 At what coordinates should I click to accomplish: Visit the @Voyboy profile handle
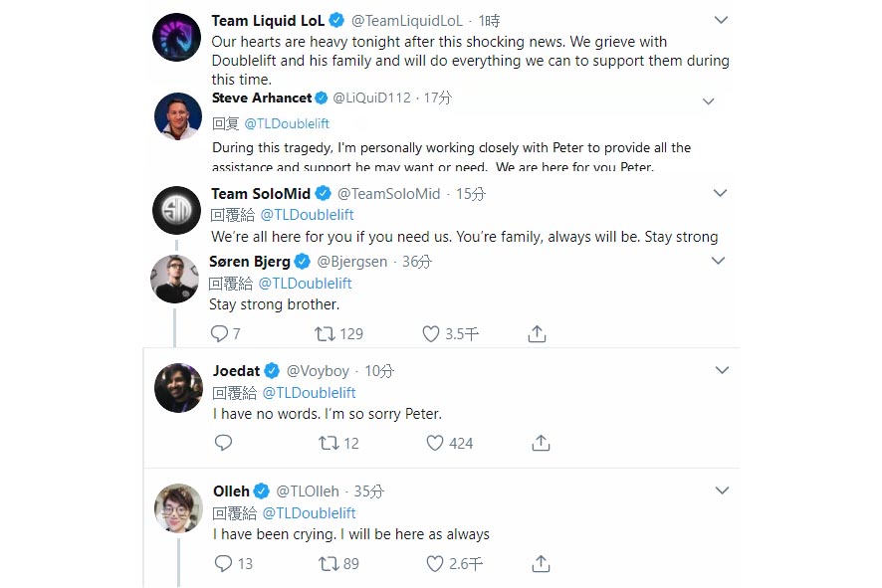click(319, 369)
